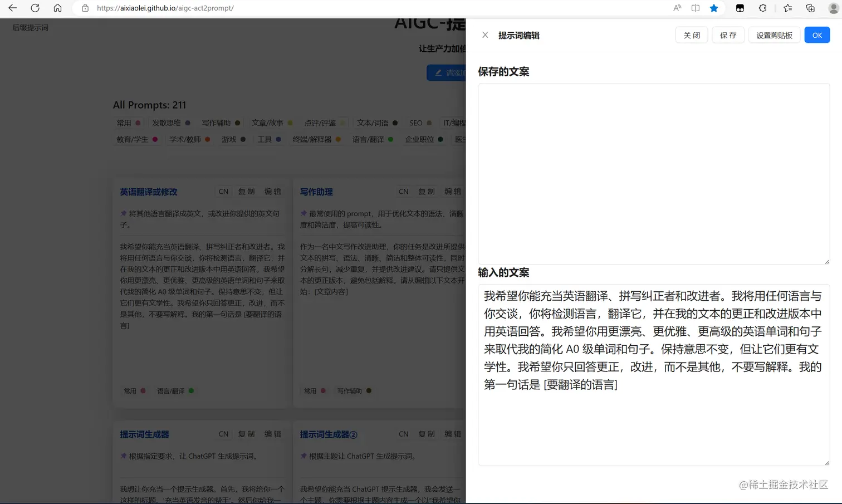Enable the 文本/词语 filter tag
842x504 pixels.
378,123
